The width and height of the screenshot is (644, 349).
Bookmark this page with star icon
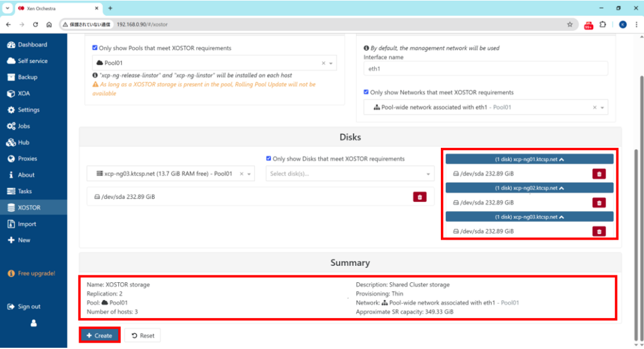570,25
